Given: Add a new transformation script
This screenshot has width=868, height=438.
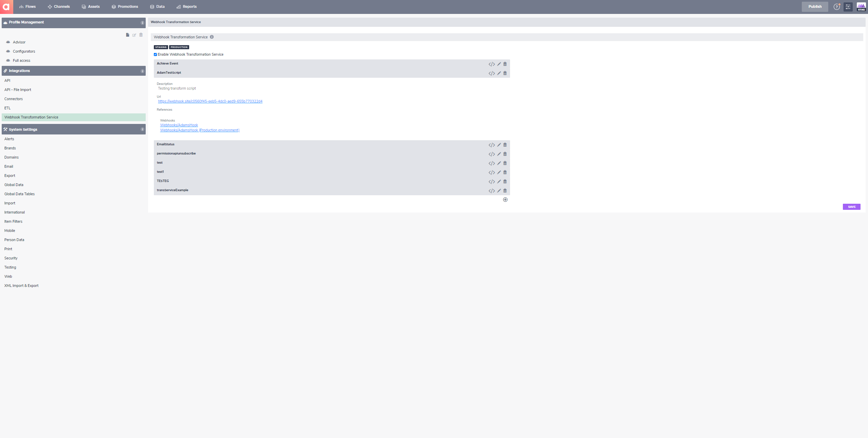Looking at the screenshot, I should tap(505, 200).
